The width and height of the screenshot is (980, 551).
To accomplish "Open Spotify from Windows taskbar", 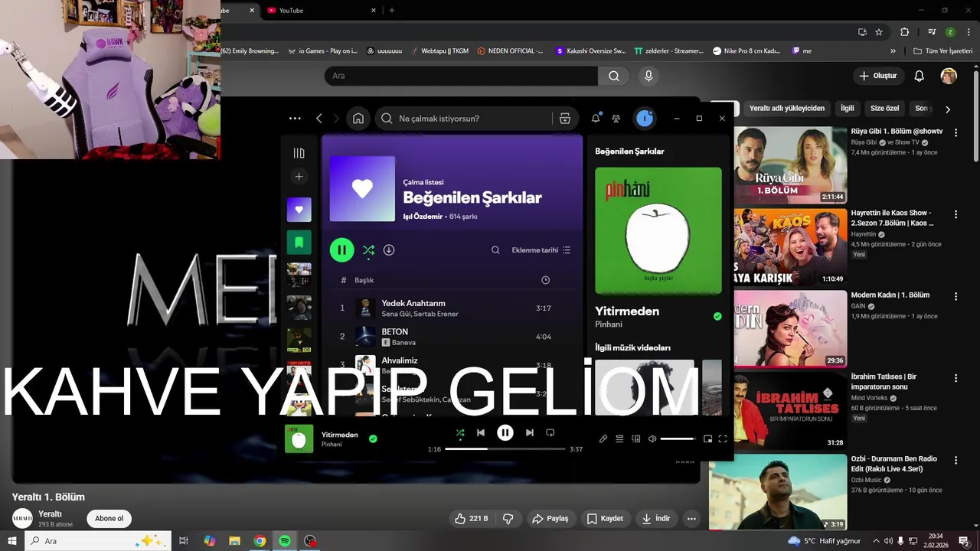I will pyautogui.click(x=285, y=541).
